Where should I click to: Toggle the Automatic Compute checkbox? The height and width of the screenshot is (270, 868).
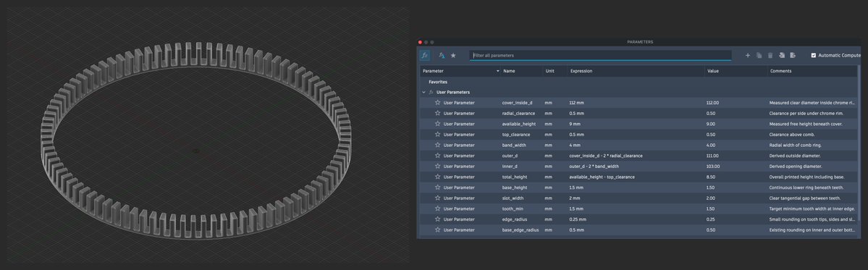tap(813, 55)
